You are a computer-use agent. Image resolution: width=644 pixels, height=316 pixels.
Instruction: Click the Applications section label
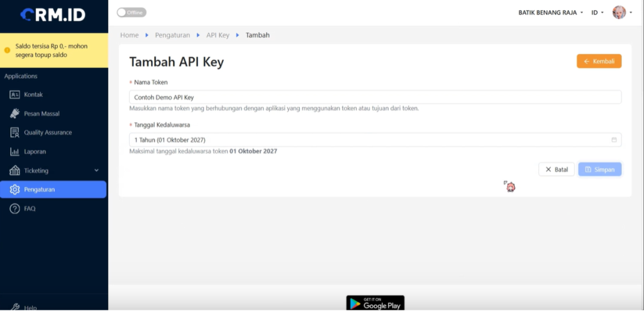pos(21,76)
